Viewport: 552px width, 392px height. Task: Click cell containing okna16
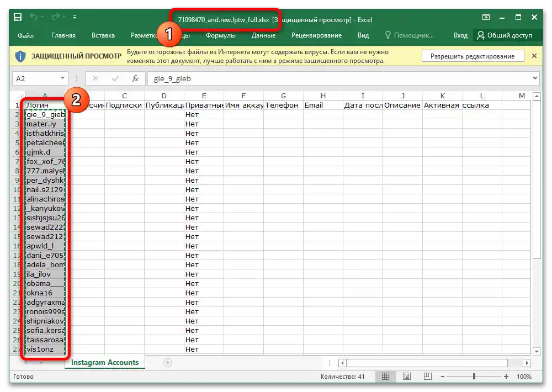[45, 293]
